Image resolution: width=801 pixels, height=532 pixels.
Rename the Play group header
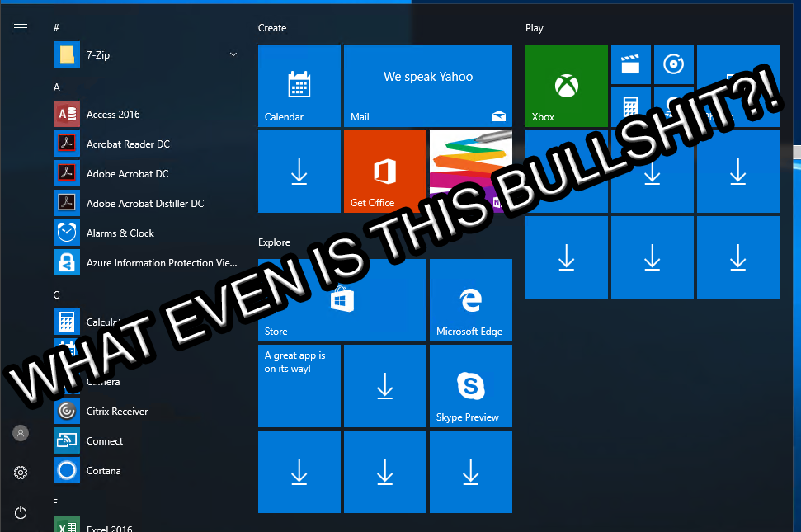(535, 28)
